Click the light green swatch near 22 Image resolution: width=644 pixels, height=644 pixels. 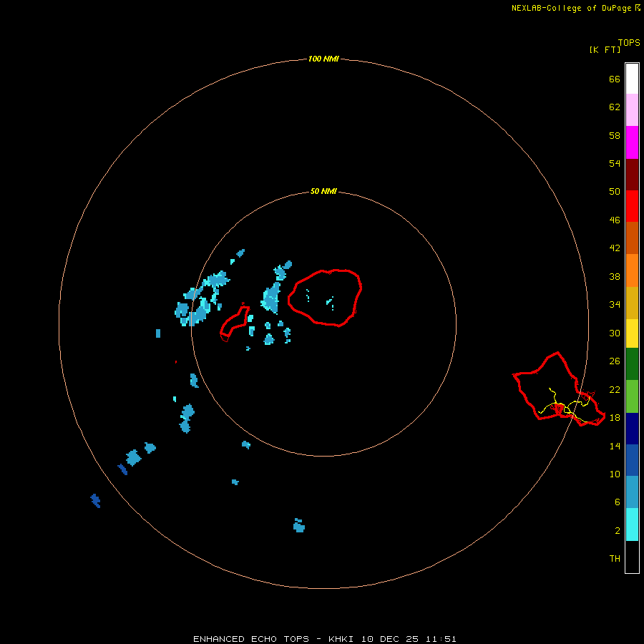pos(632,396)
